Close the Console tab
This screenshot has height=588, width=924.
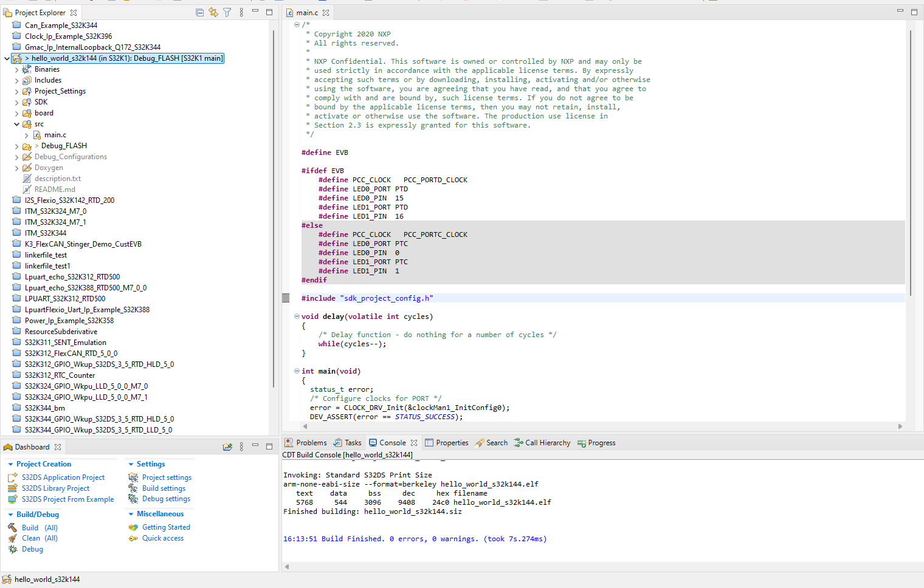point(414,443)
